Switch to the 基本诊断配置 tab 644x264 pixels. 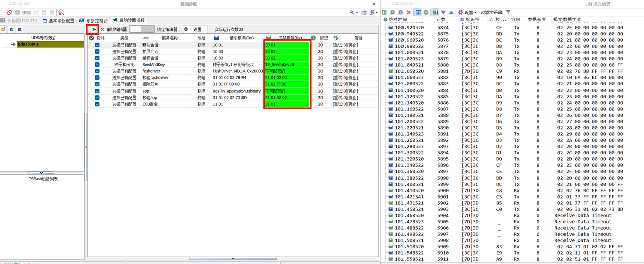58,21
